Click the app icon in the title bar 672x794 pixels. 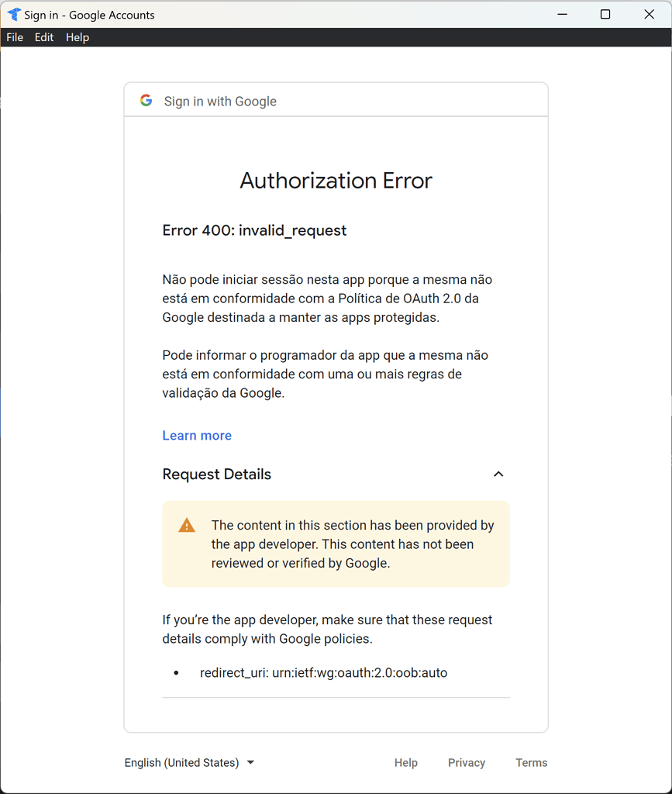12,14
